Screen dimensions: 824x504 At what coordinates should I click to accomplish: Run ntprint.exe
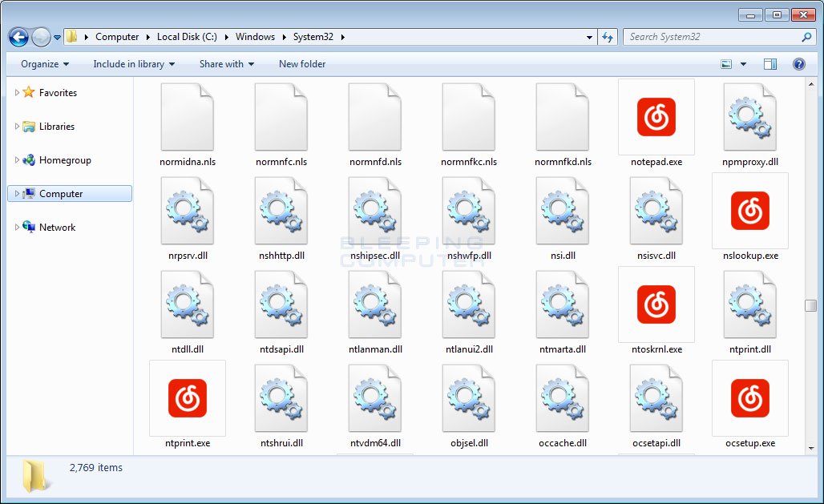187,398
